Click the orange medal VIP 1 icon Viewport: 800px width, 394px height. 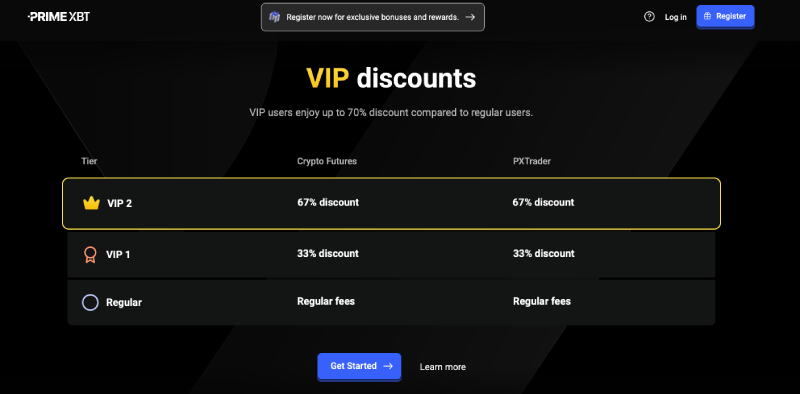[x=90, y=254]
